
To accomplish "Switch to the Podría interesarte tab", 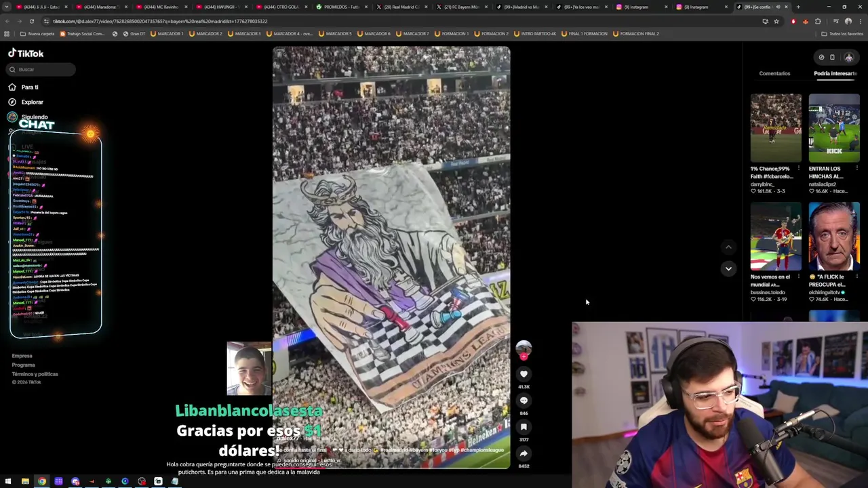I will tap(835, 73).
